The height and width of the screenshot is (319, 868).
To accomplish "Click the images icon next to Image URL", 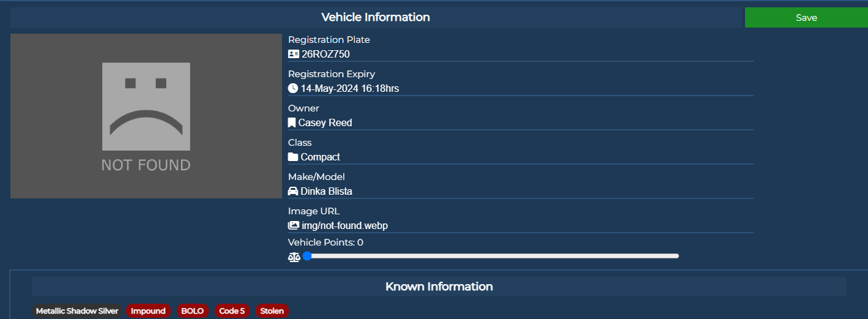I will [294, 225].
